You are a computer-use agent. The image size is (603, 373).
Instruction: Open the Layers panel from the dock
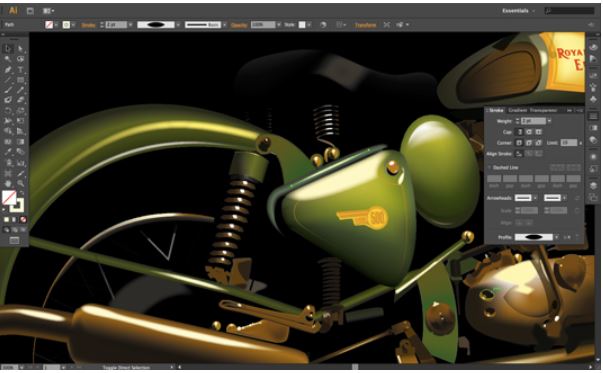tap(593, 185)
